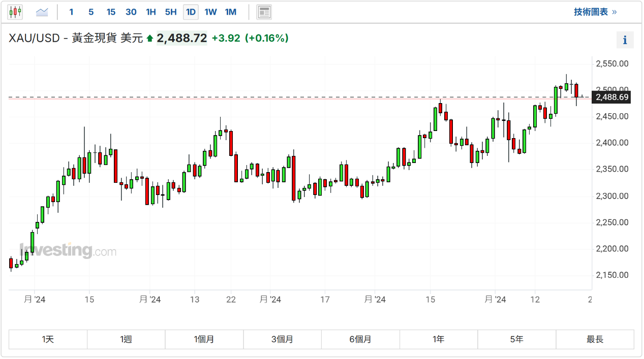
Task: Select the 5-minute interval
Action: point(91,12)
